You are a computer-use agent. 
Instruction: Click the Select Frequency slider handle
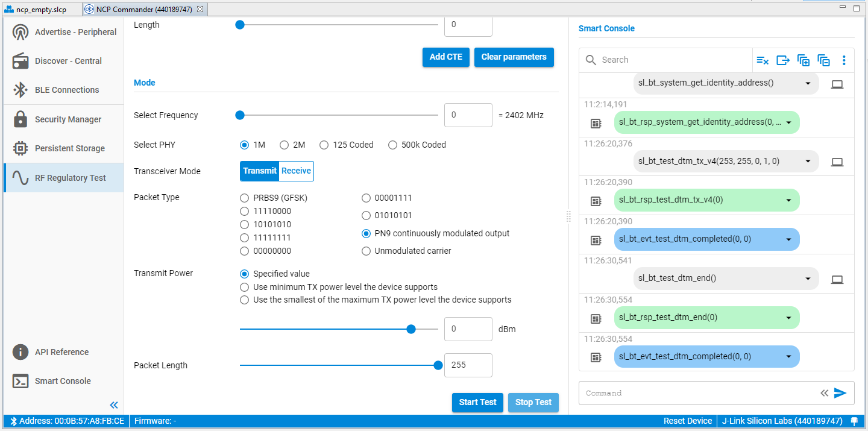click(x=240, y=115)
